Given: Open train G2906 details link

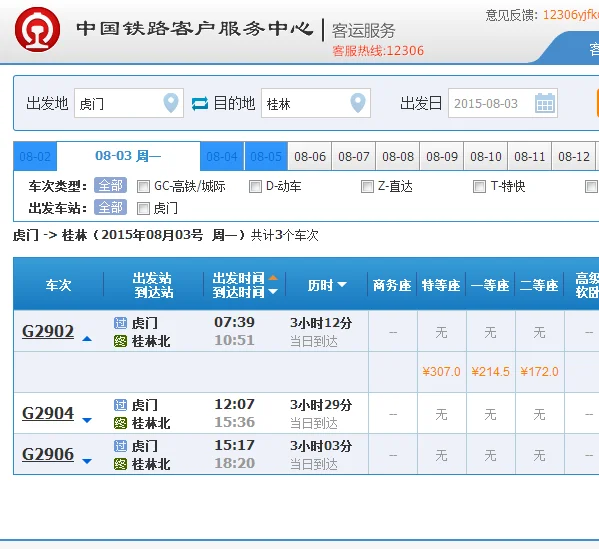Looking at the screenshot, I should click(48, 454).
